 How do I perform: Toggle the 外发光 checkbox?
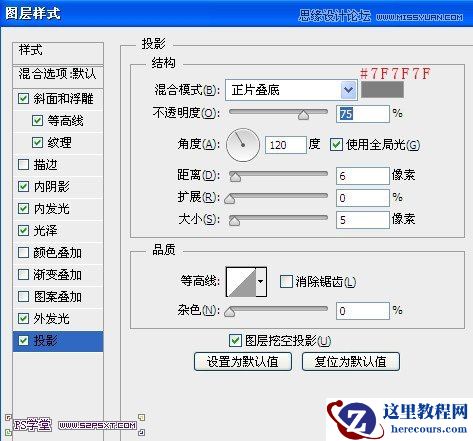coord(23,319)
